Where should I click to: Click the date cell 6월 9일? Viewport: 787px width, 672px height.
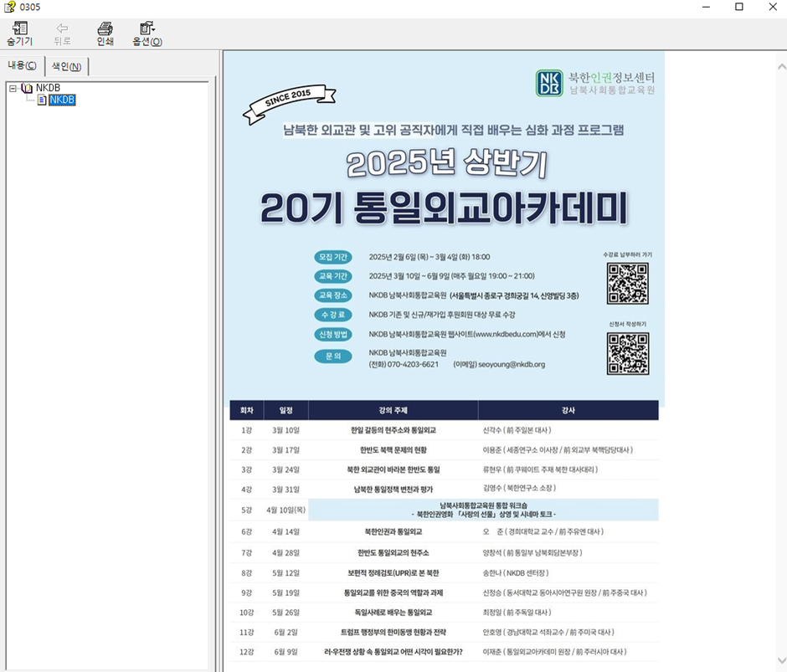point(285,652)
